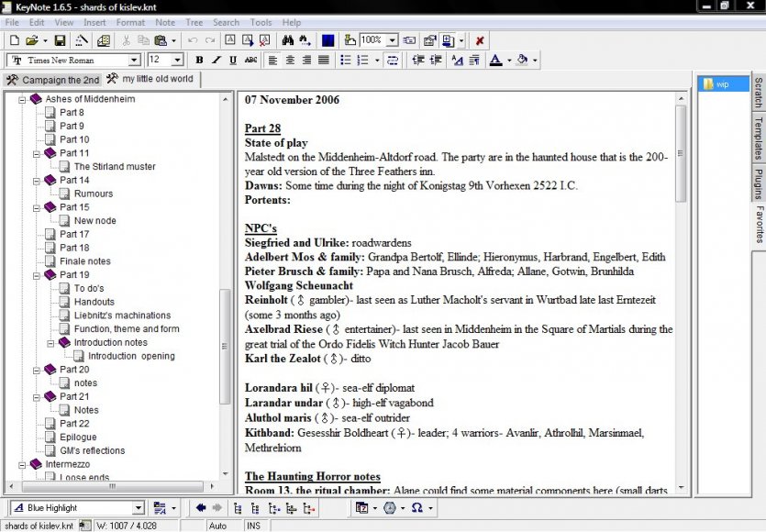
Task: Switch to the Campaign the 2nd tab
Action: (x=51, y=80)
